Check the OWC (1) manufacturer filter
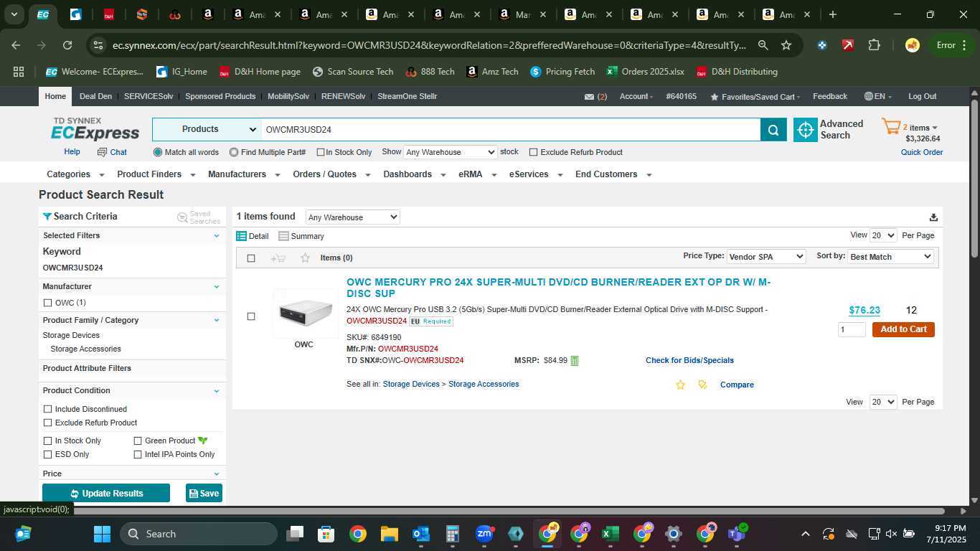Viewport: 980px width, 551px height. point(48,303)
